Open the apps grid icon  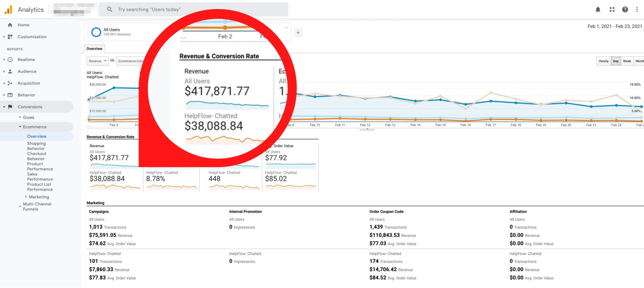tap(612, 10)
